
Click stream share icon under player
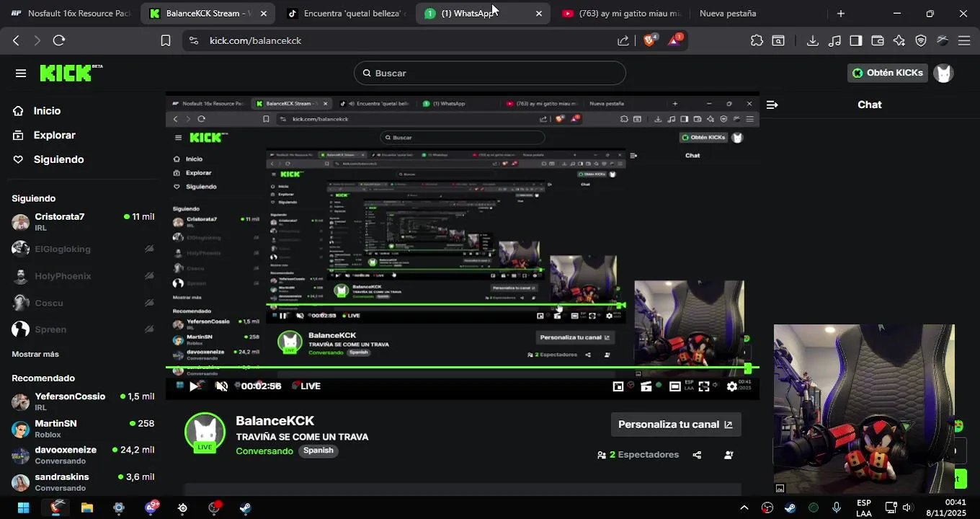(x=697, y=455)
